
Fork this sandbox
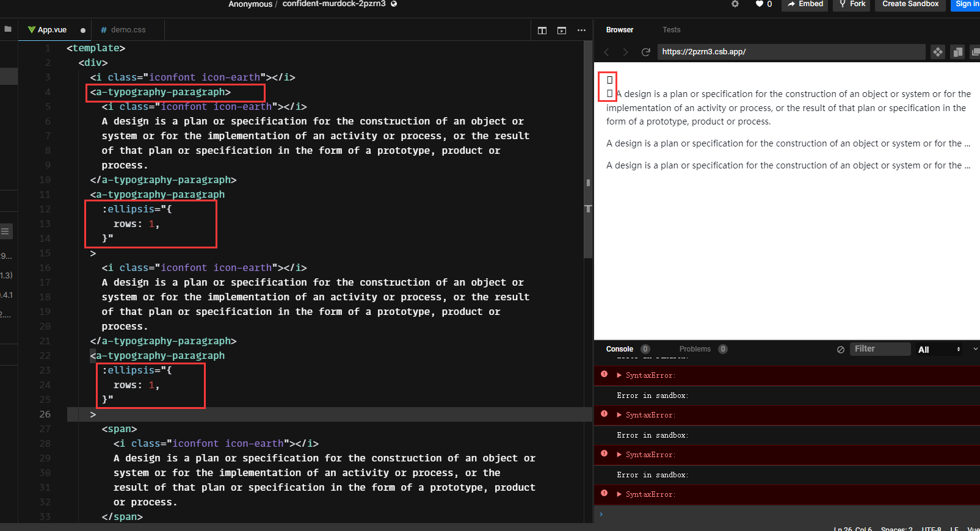852,4
